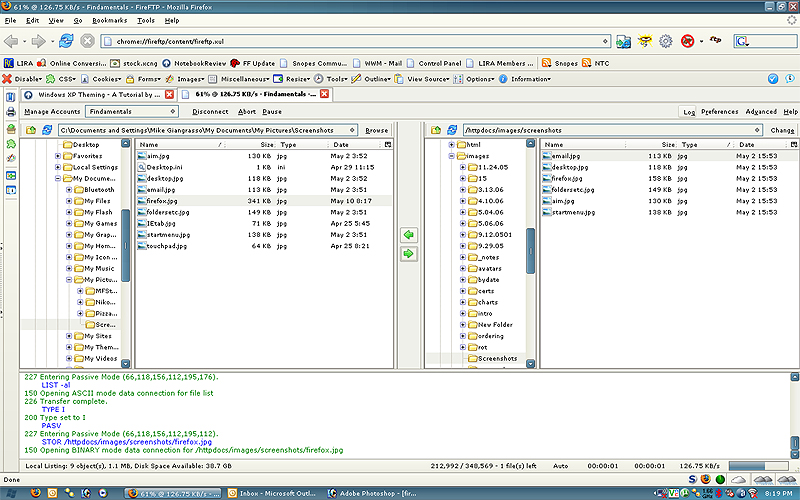
Task: Open FireFTP Preferences
Action: pyautogui.click(x=719, y=111)
